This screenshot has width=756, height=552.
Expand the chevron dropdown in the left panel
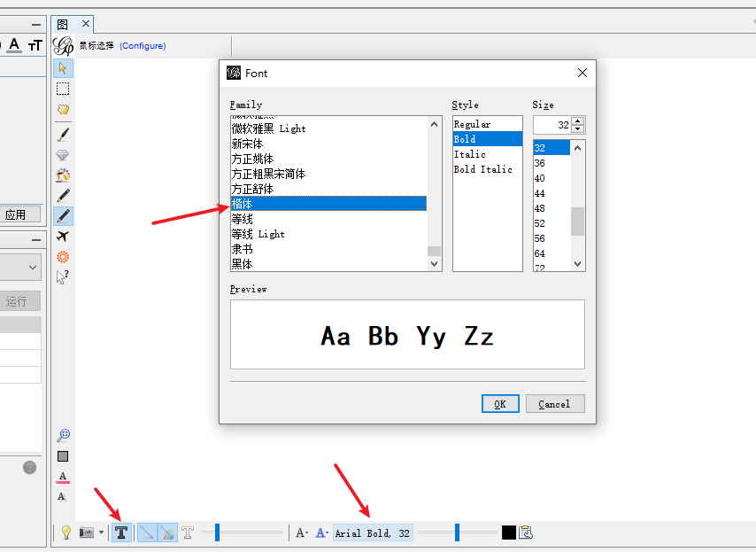point(32,268)
